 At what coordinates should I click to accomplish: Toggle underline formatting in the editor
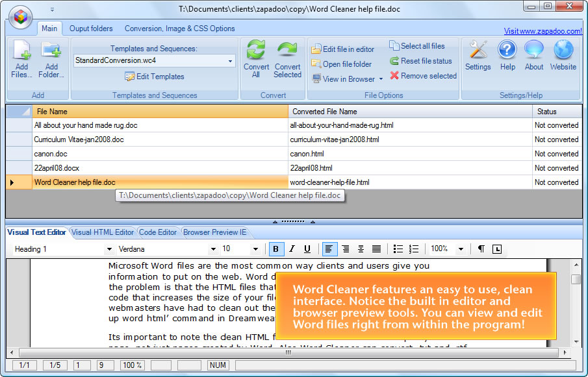[307, 249]
